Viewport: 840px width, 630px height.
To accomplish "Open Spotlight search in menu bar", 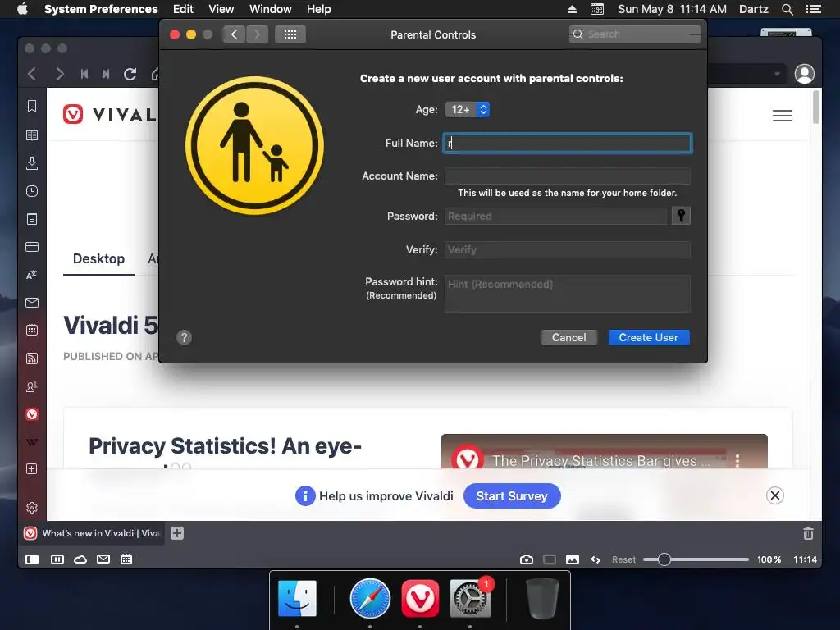I will (x=787, y=9).
